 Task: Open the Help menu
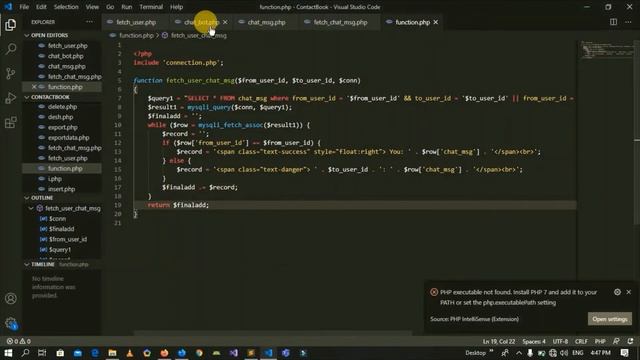pyautogui.click(x=176, y=7)
